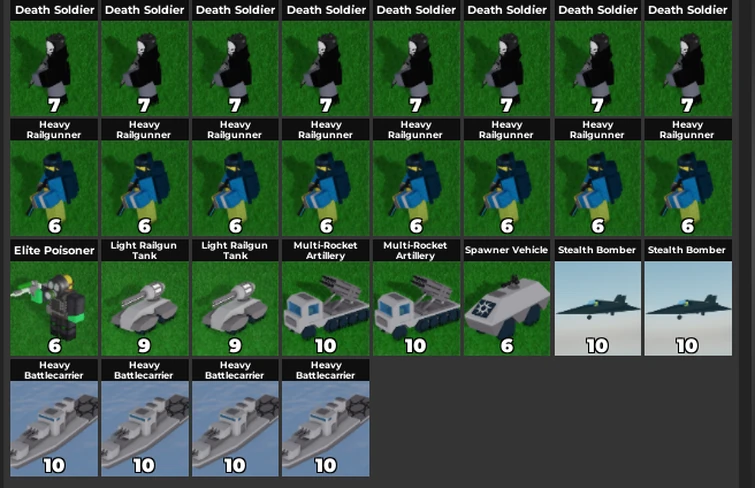The width and height of the screenshot is (755, 488).
Task: Click the fifth Heavy Railgunner card
Action: (x=416, y=178)
